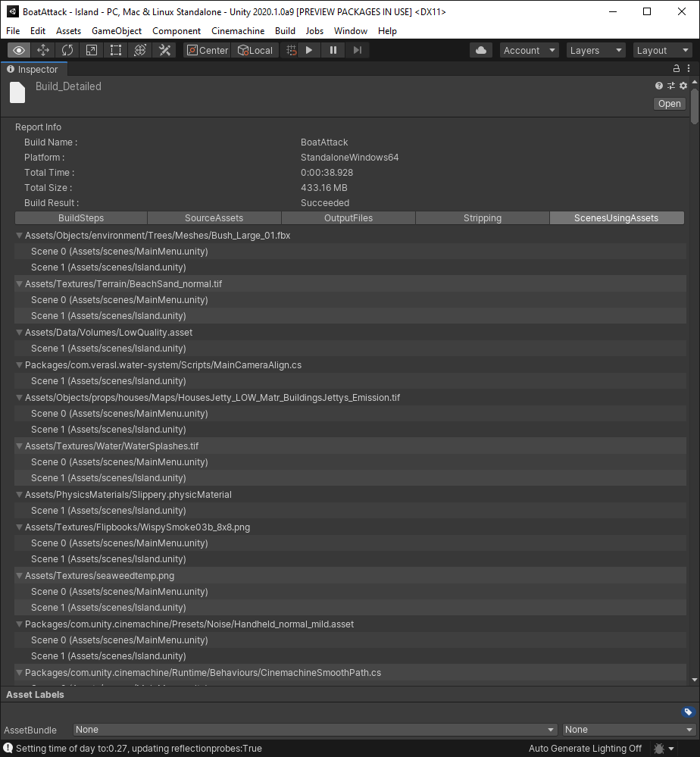The width and height of the screenshot is (700, 757).
Task: Collapse the Bush_Large_01.fbx asset entry
Action: pos(20,236)
